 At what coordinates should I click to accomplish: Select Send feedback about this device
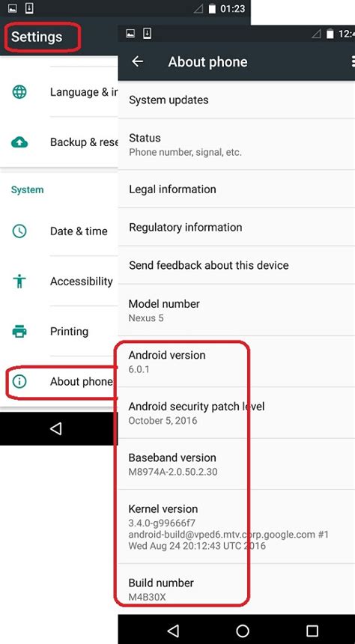[236, 265]
